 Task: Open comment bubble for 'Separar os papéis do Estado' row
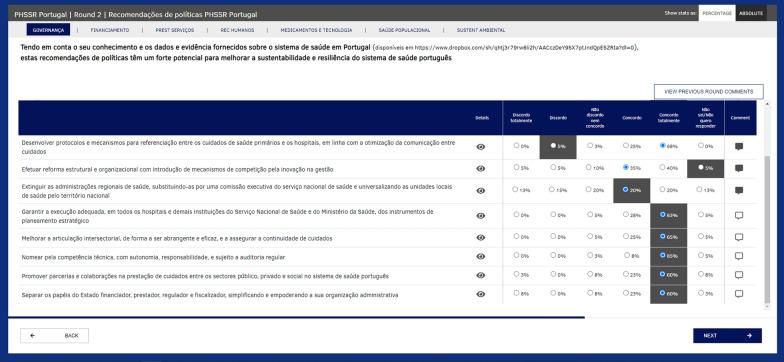tap(739, 294)
